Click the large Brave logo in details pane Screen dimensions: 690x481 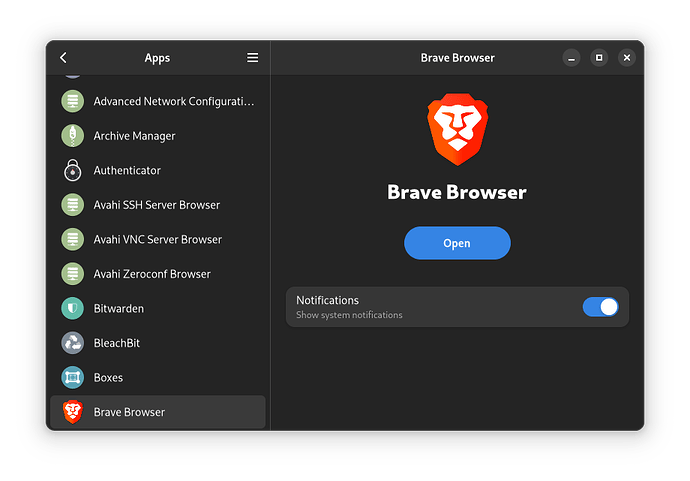458,129
